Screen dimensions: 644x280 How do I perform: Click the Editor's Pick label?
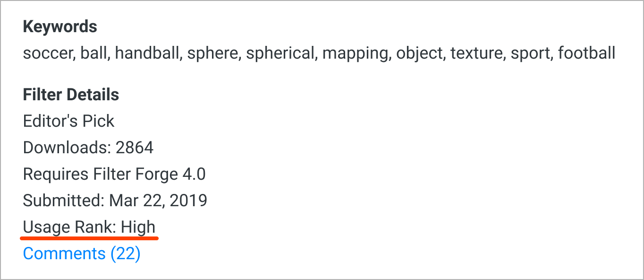pos(68,121)
